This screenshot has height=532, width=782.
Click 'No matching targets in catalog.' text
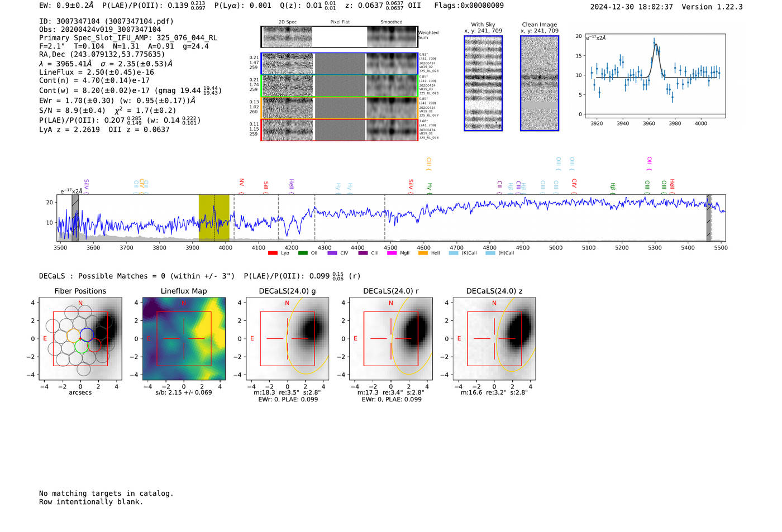(x=106, y=493)
